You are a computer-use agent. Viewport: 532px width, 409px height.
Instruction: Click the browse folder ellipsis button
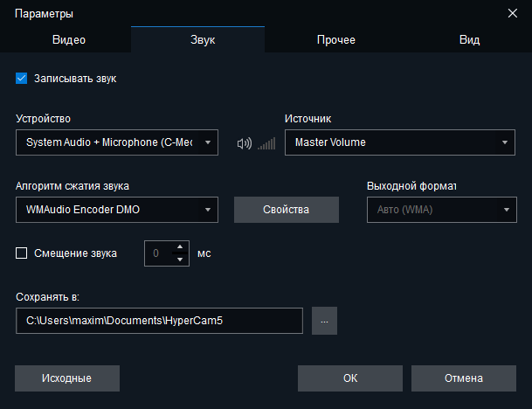coord(324,321)
